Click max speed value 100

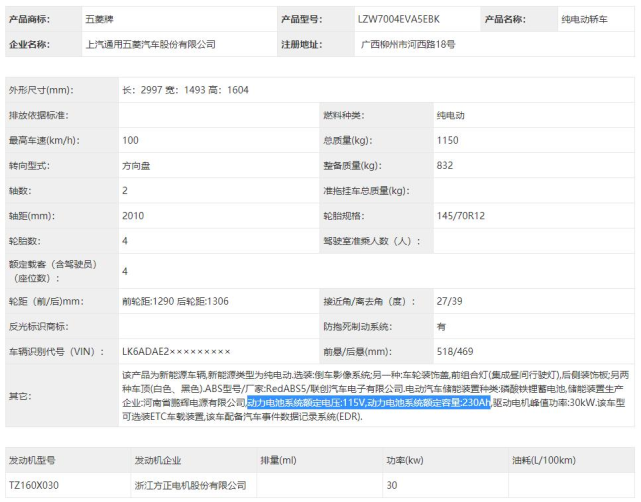click(x=130, y=140)
